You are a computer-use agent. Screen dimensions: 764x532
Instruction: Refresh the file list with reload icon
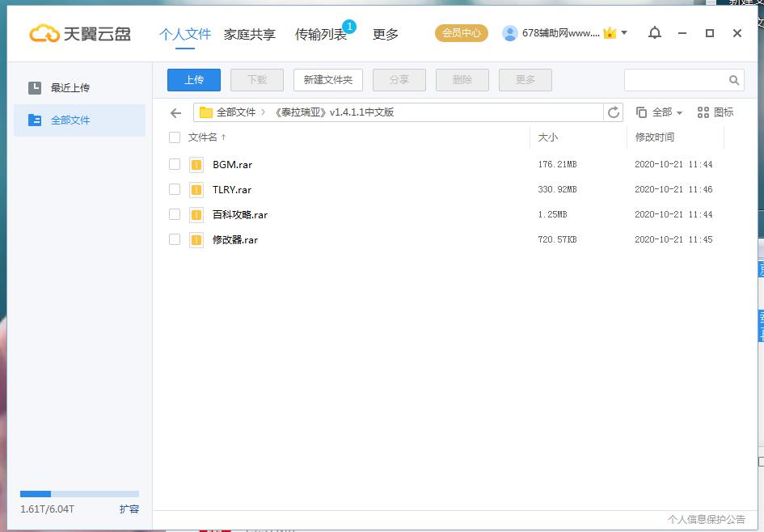click(614, 112)
